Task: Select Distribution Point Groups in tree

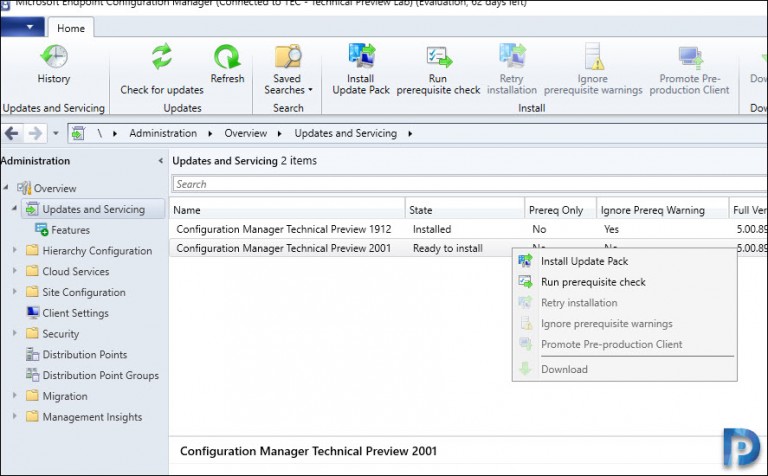Action: coord(100,375)
